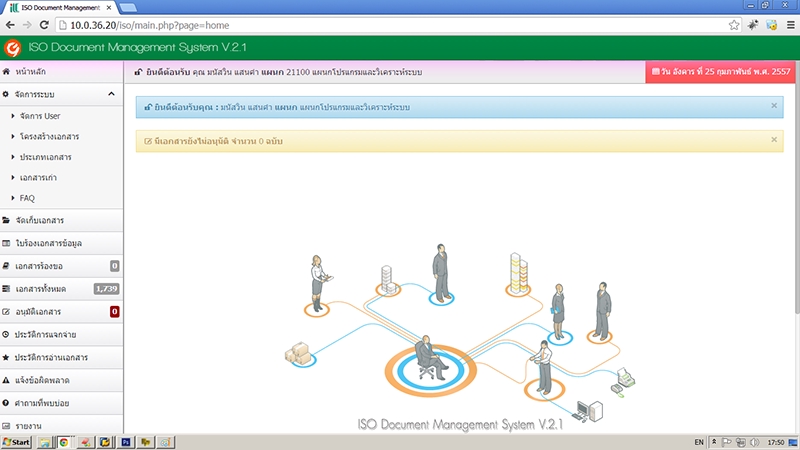Click the โครงสร้างเอกสาร link
Viewport: 800px width, 450px height.
pos(49,137)
